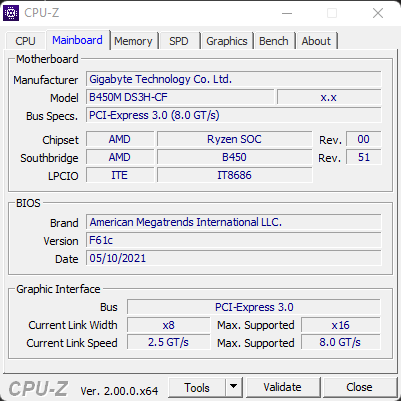Click the Chipset vendor AMD field

tap(120, 139)
